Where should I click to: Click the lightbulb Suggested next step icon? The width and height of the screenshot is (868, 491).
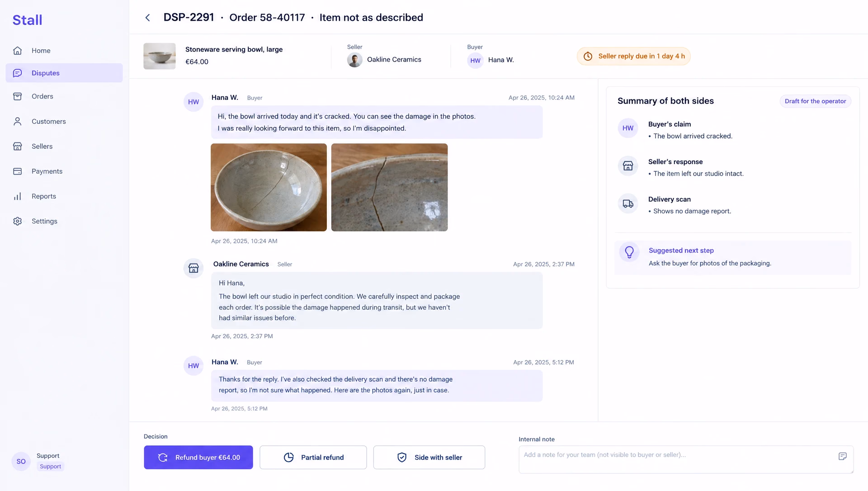pos(629,252)
